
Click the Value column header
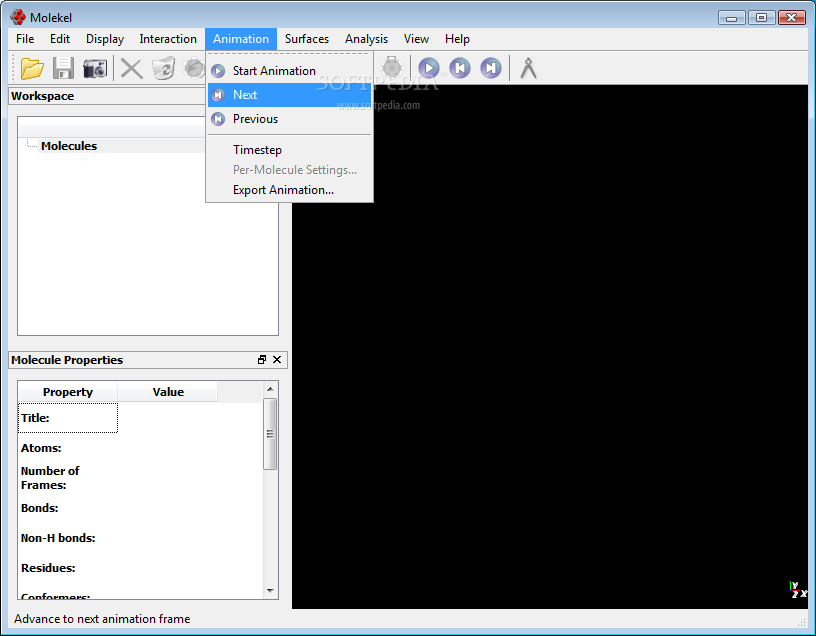click(x=168, y=392)
